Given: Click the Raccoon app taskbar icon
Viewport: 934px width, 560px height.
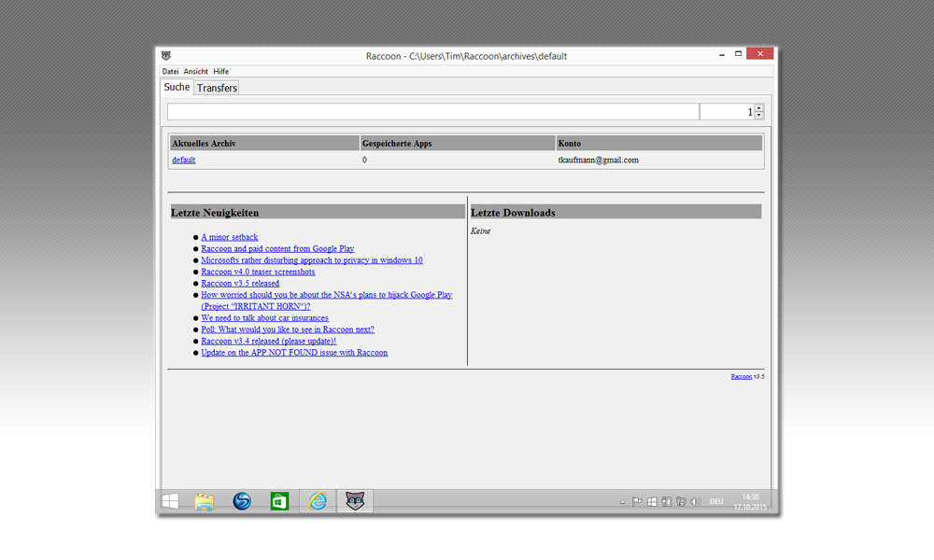Looking at the screenshot, I should 355,501.
